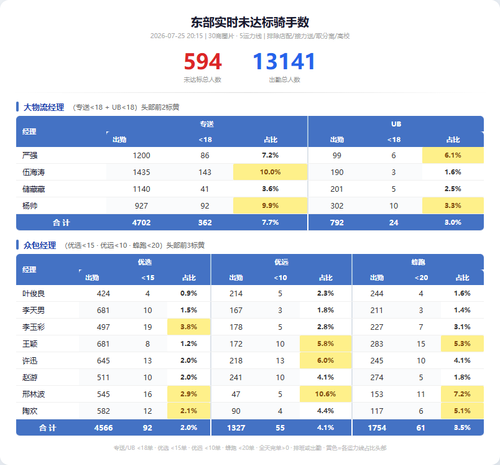Click the 582 attendance cell

coord(103,411)
